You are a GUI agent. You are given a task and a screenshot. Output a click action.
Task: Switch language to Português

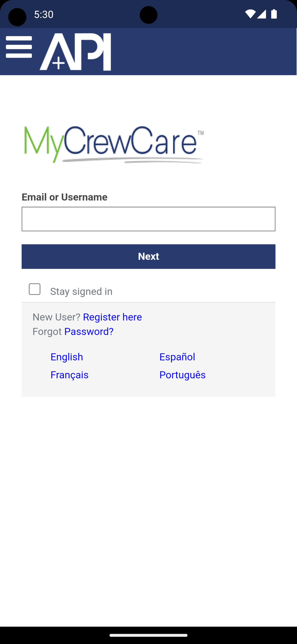click(x=182, y=375)
